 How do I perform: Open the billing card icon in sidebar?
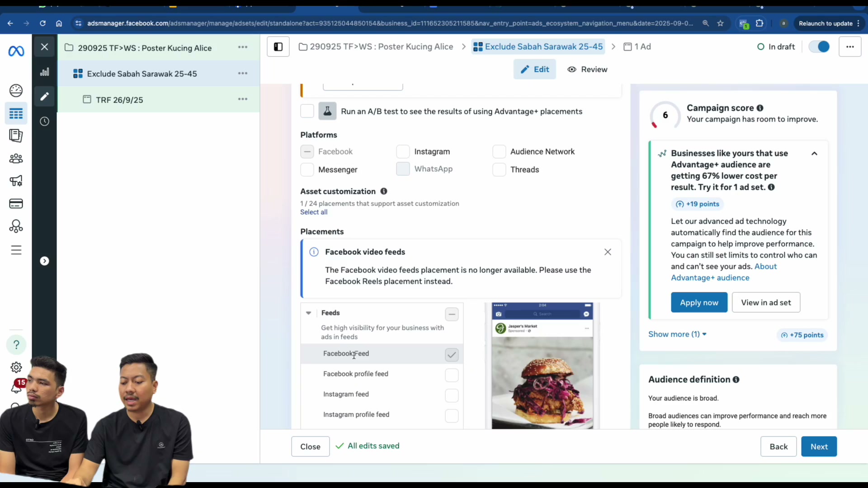[16, 204]
